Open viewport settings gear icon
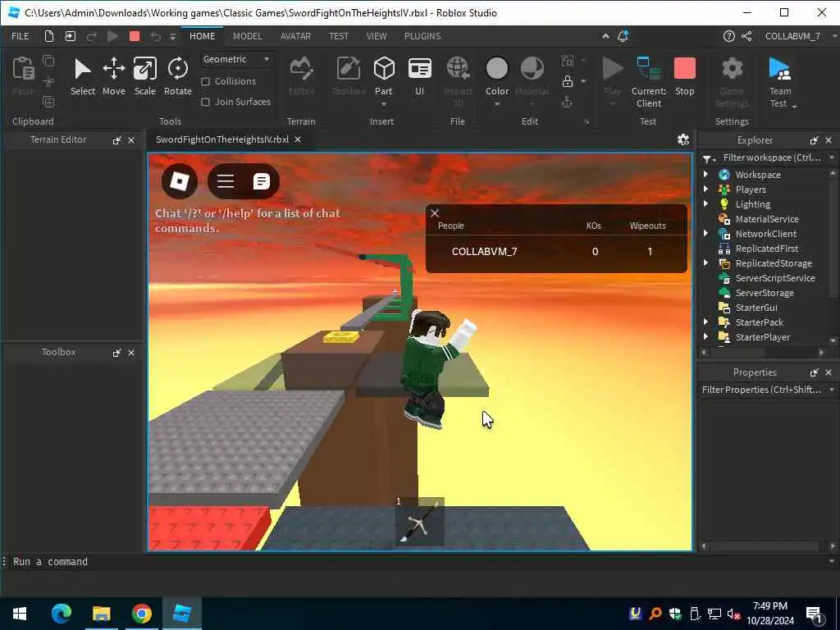 point(683,139)
